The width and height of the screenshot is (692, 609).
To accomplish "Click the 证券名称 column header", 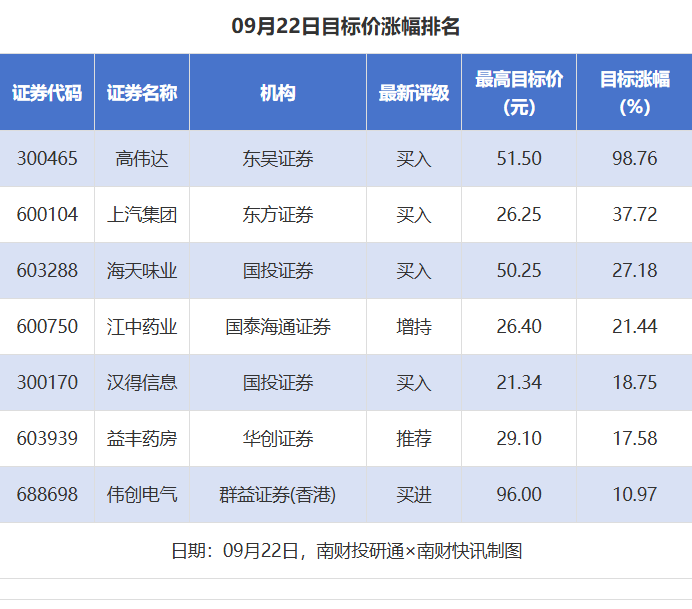I will tap(142, 93).
